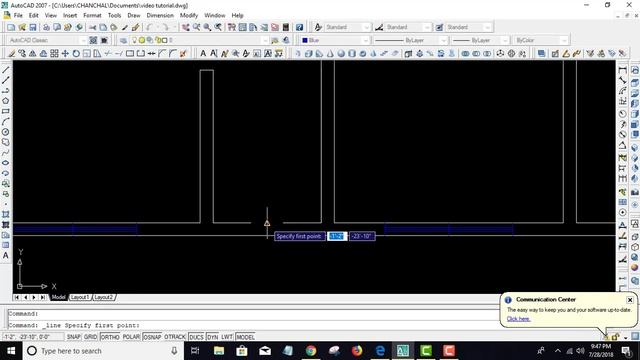
Task: Toggle LWT lineweight display
Action: 227,337
